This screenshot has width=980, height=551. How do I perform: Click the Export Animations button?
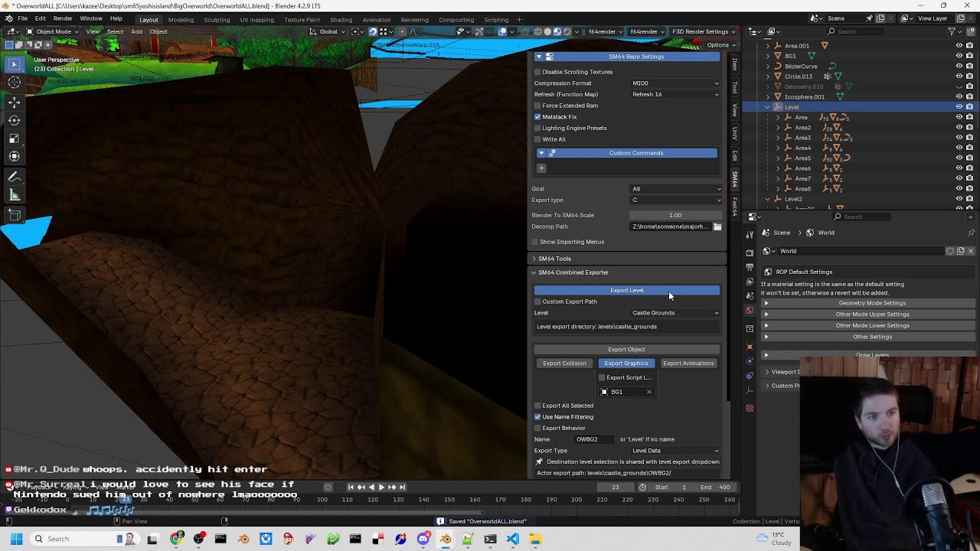(688, 364)
